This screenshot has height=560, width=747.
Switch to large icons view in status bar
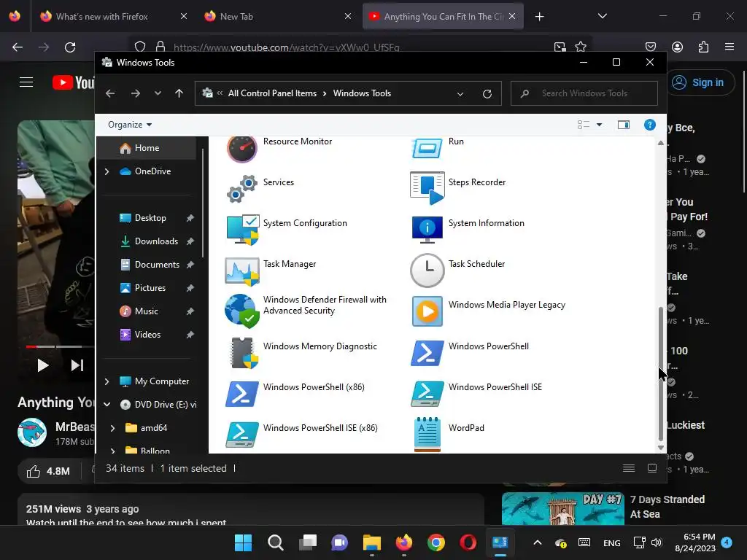pos(652,468)
